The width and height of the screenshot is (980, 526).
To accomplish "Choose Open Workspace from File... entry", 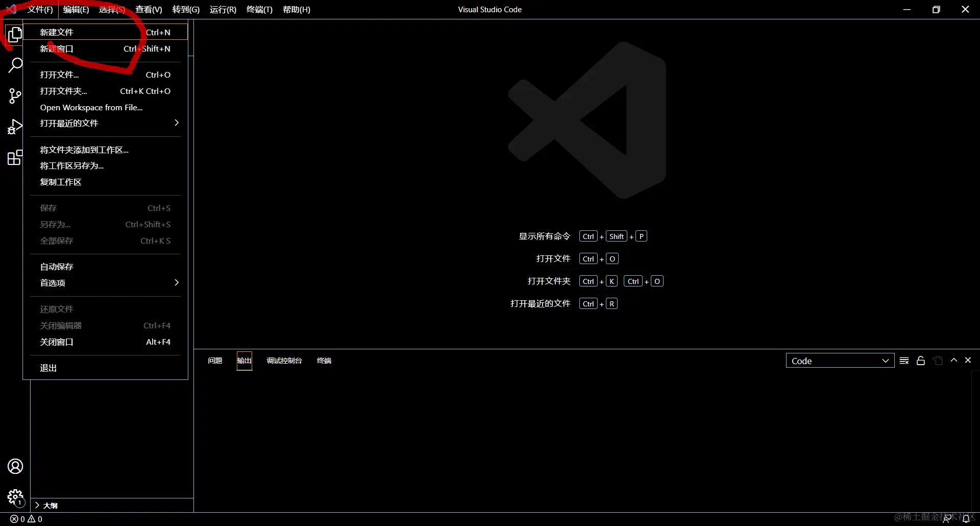I will [106, 107].
